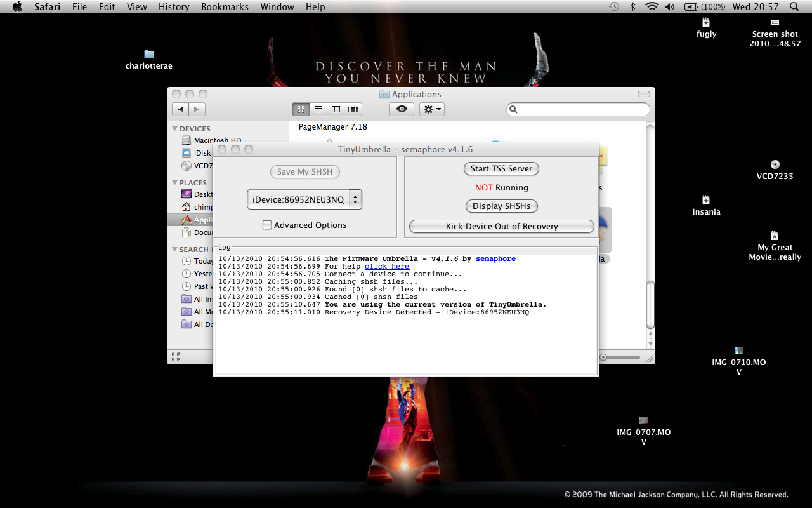Click the Quick Look eye button
Viewport: 812px width, 508px height.
(x=402, y=109)
